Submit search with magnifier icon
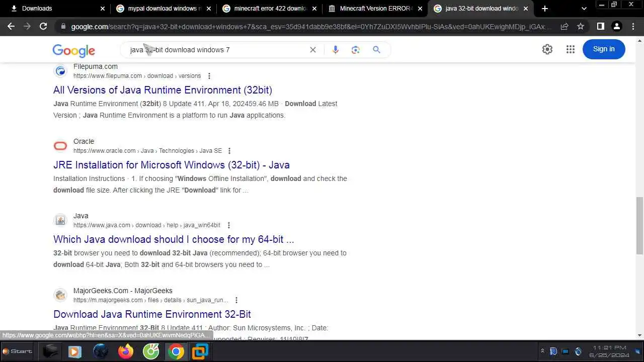Screen dimensions: 644x362 click(x=376, y=50)
